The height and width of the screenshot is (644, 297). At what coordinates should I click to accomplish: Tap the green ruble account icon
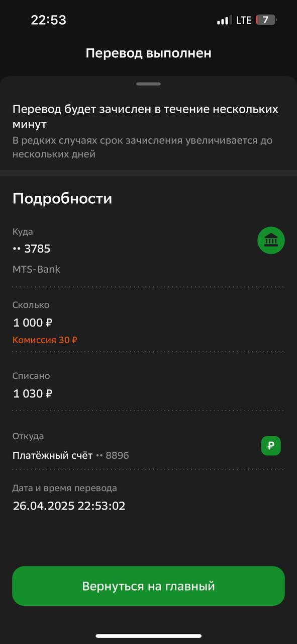(271, 446)
